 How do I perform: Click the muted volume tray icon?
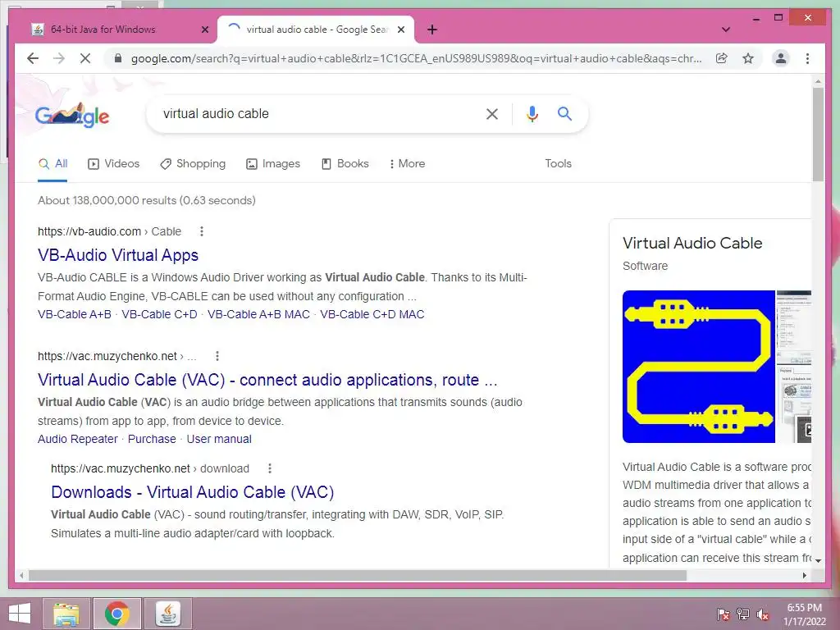point(763,614)
